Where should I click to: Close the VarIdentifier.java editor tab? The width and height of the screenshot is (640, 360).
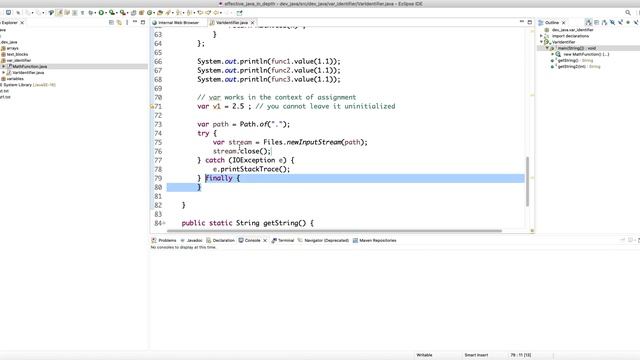pyautogui.click(x=252, y=22)
